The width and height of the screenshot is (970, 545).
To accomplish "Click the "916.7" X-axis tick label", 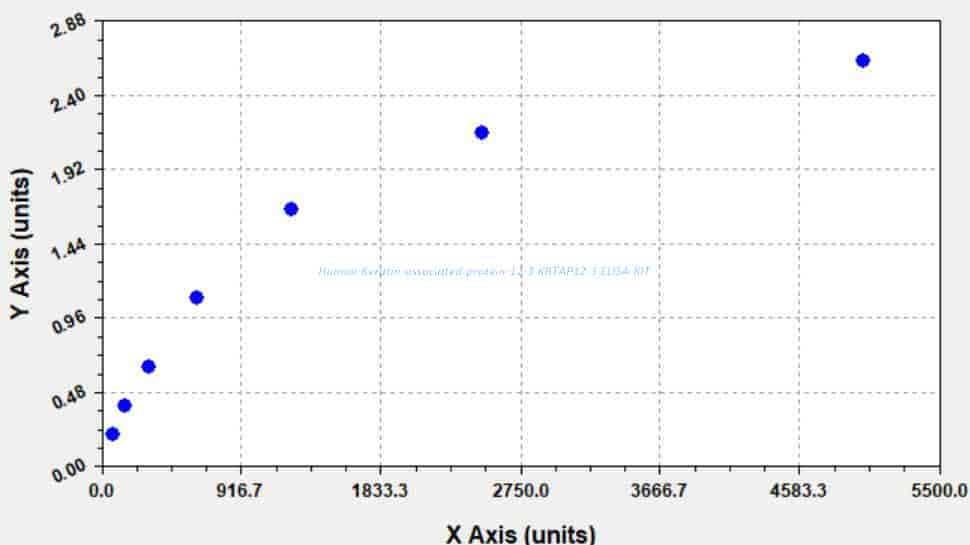I will point(241,491).
